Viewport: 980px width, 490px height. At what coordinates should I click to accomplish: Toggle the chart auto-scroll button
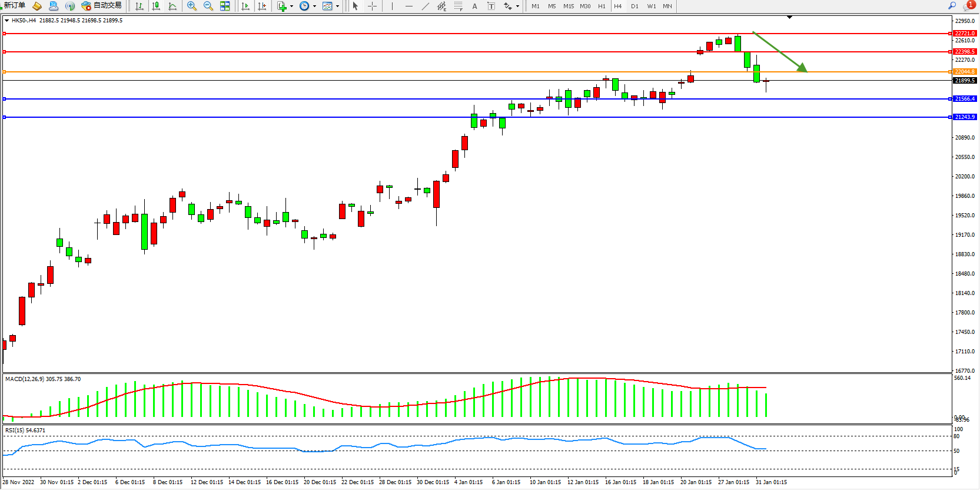(x=245, y=6)
